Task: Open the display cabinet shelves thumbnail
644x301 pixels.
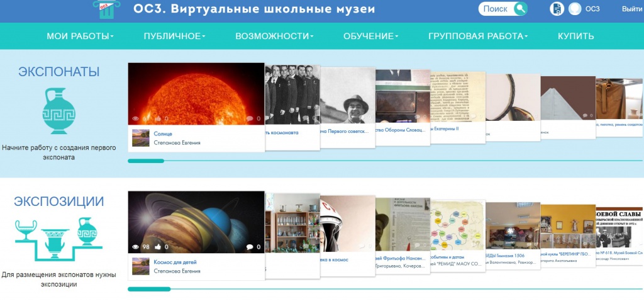Action: (292, 222)
